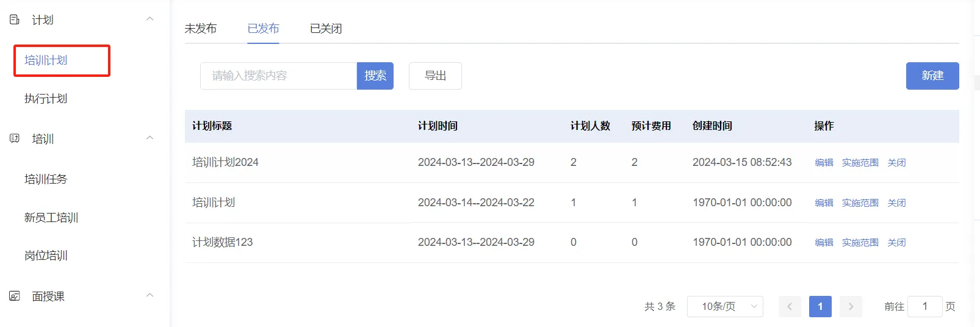
Task: Click the 培训 sidebar group label
Action: [x=43, y=138]
